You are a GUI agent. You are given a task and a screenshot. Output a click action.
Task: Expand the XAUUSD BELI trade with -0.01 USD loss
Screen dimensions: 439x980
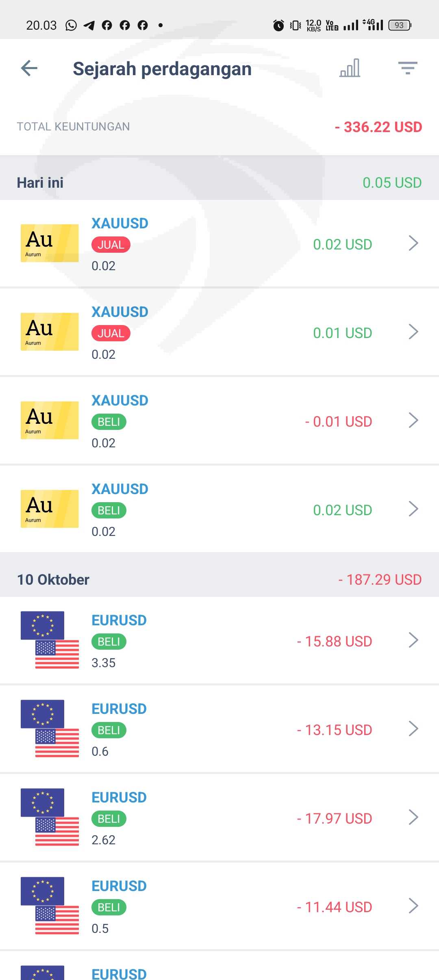(413, 421)
